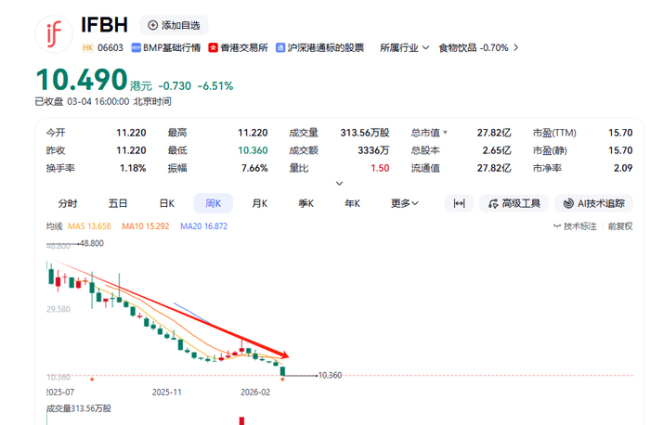The image size is (650, 425).
Task: Switch to the 分时 chart tab
Action: (68, 204)
